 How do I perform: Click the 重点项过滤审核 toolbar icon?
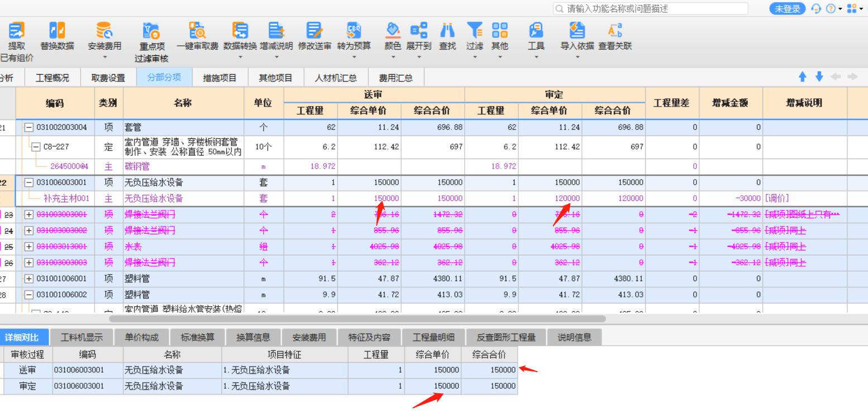(x=151, y=30)
